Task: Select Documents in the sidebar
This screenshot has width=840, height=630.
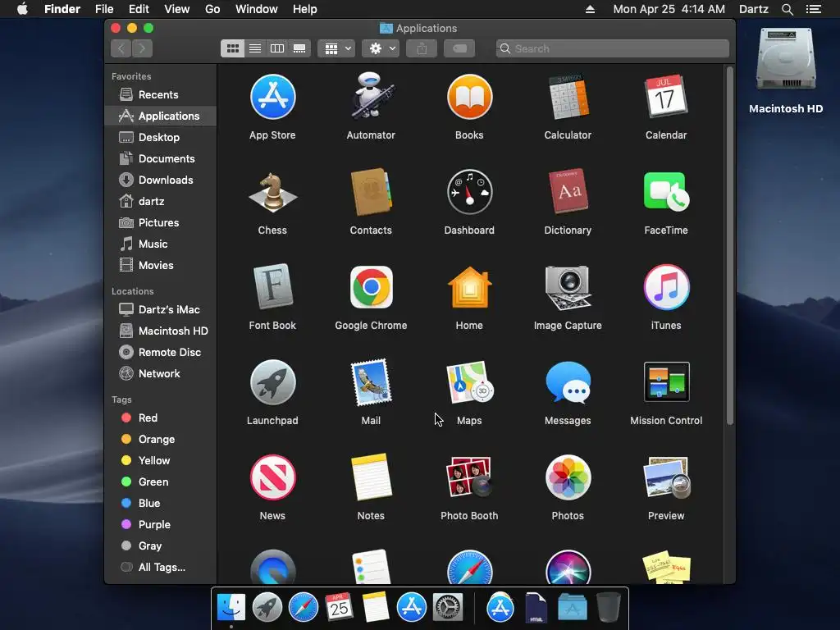Action: tap(161, 158)
